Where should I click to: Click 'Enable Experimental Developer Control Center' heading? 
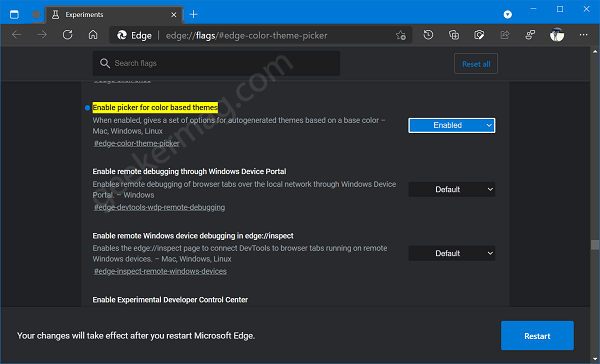point(170,300)
